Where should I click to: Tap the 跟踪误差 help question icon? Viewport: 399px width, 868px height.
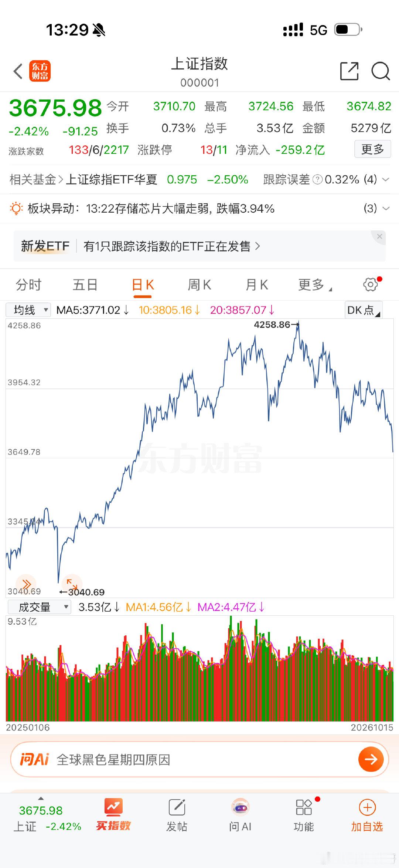[317, 180]
